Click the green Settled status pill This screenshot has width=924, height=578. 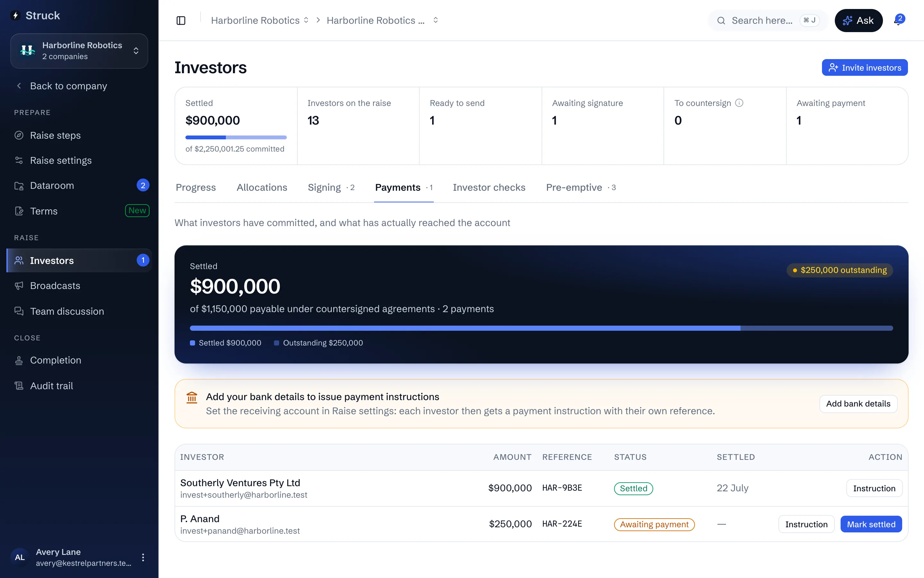633,488
